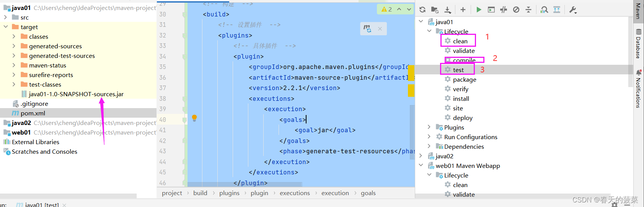Run the selected Maven build
The width and height of the screenshot is (644, 207).
[479, 10]
